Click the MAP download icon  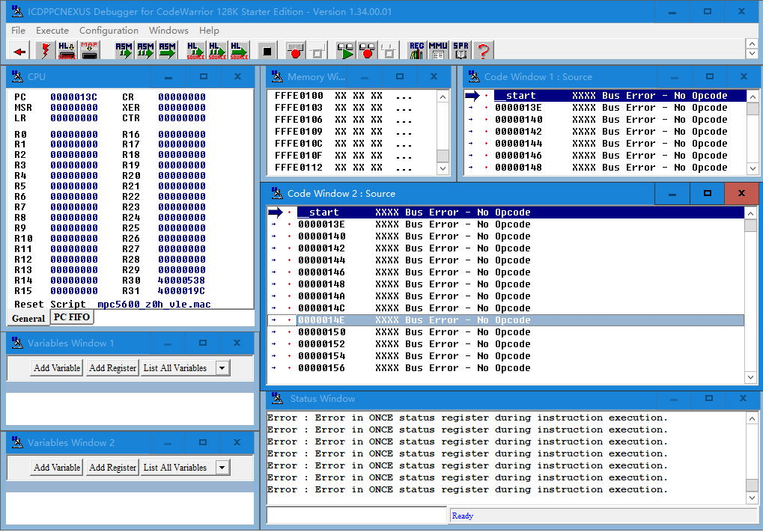point(88,50)
